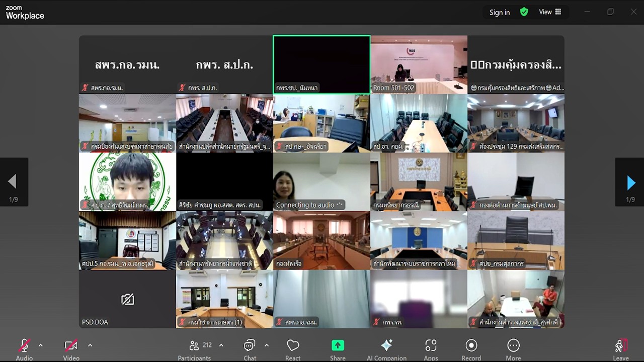The height and width of the screenshot is (362, 644).
Task: Open the AI Companion sparkle icon
Action: coord(386,346)
